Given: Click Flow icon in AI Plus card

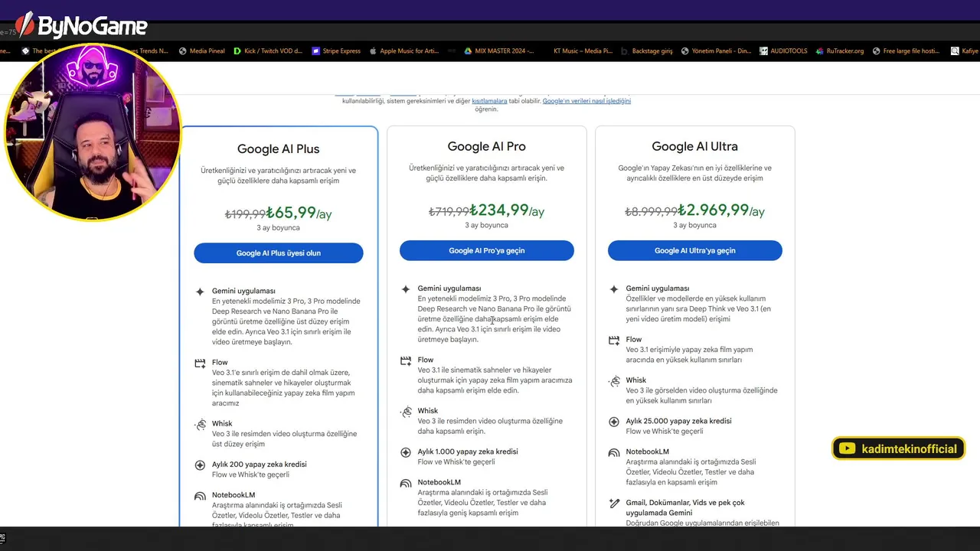Looking at the screenshot, I should click(200, 364).
